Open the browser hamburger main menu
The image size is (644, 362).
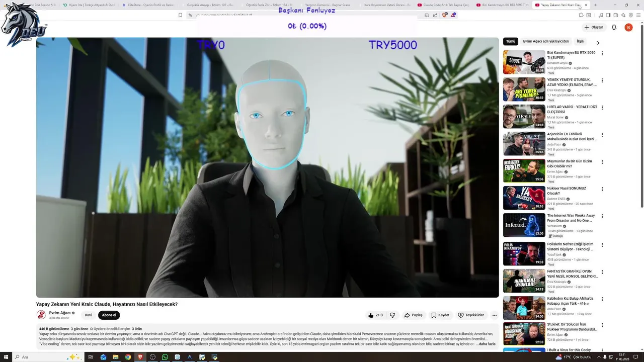[638, 15]
